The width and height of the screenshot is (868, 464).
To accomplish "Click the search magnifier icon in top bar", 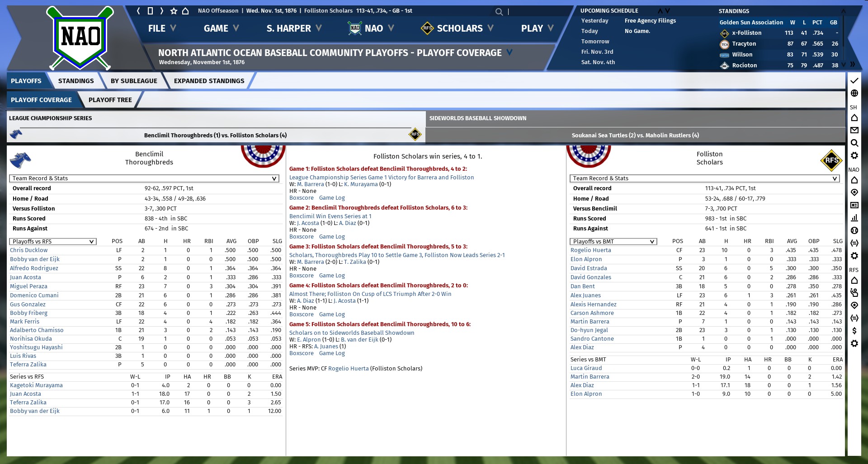I will (499, 12).
